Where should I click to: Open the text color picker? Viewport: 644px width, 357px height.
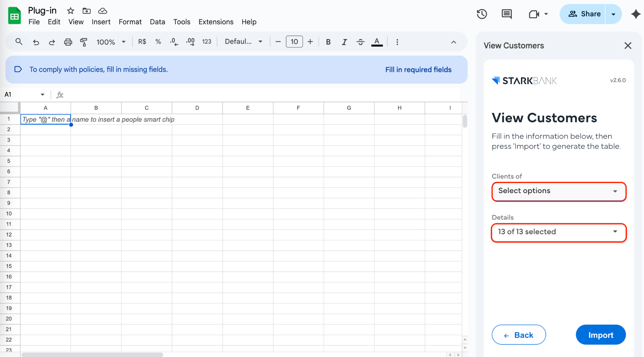377,42
